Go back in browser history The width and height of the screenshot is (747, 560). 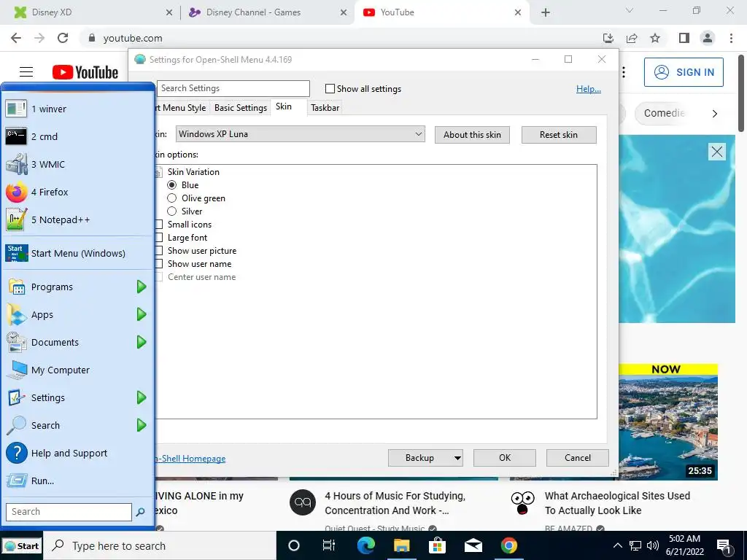click(x=16, y=38)
